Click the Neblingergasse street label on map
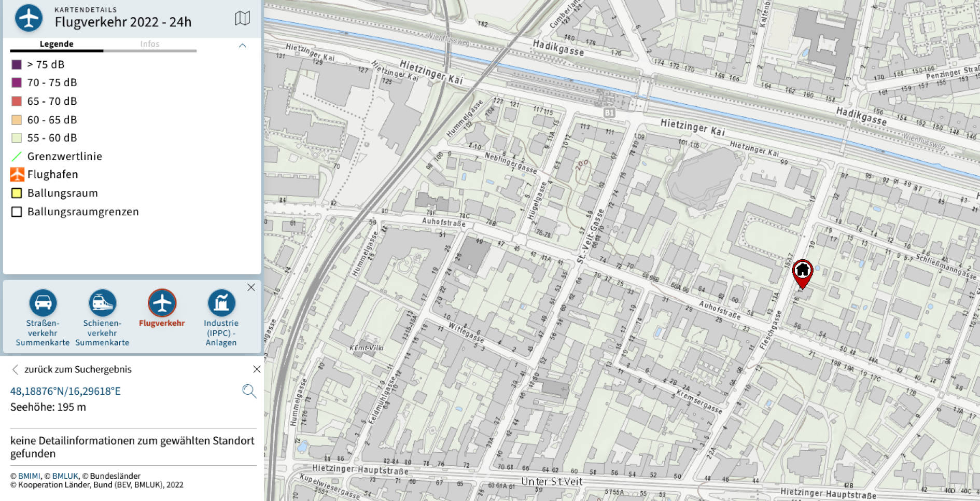This screenshot has width=980, height=501. coord(511,162)
